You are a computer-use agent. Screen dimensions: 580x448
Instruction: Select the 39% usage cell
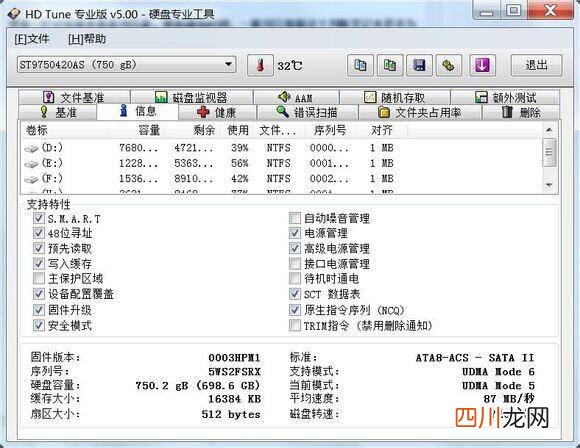click(239, 148)
